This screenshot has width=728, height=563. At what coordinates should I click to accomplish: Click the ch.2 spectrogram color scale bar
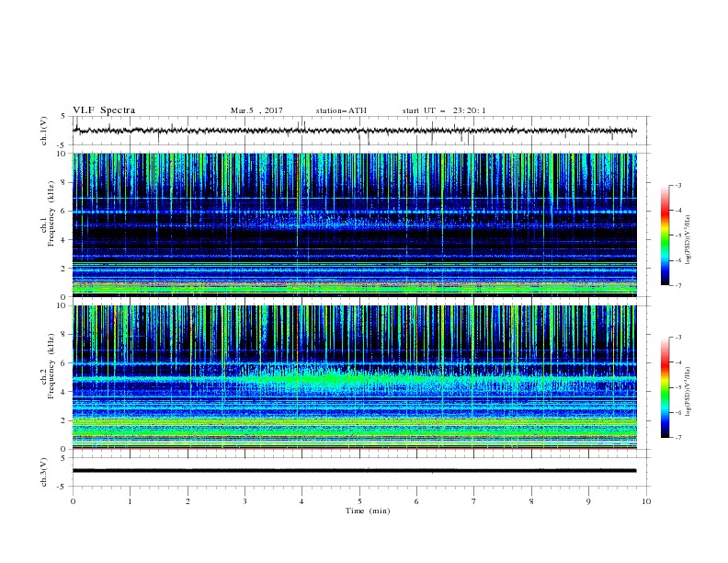pyautogui.click(x=665, y=387)
